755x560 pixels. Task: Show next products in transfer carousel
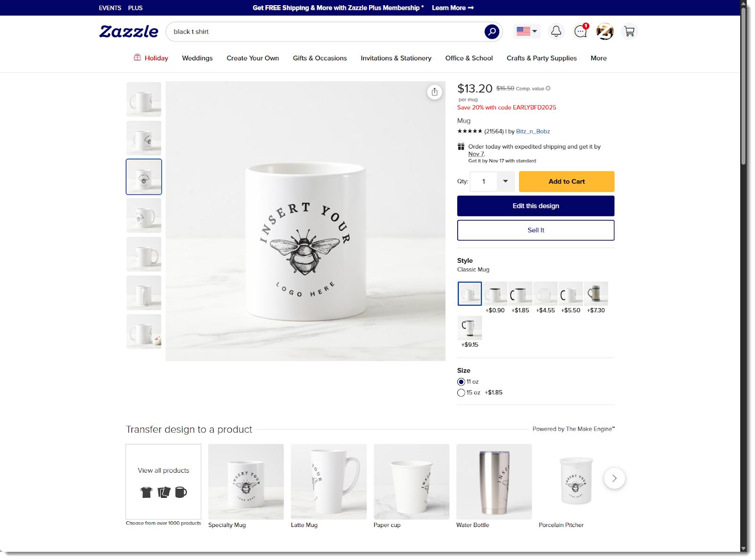[614, 478]
